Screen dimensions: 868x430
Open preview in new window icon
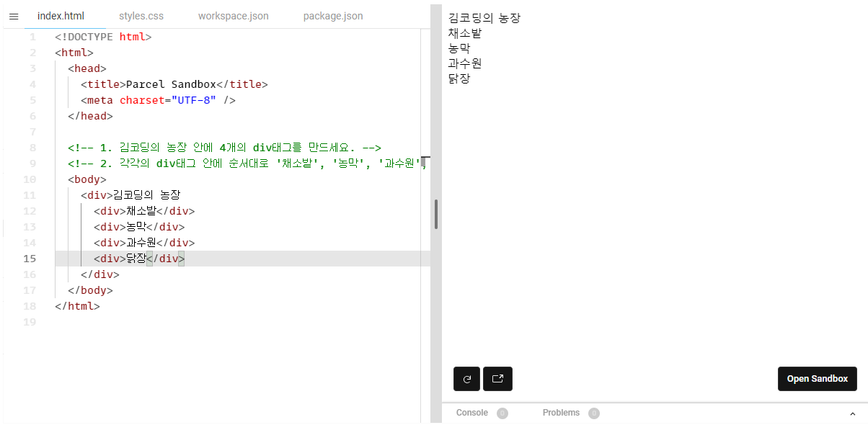tap(497, 379)
